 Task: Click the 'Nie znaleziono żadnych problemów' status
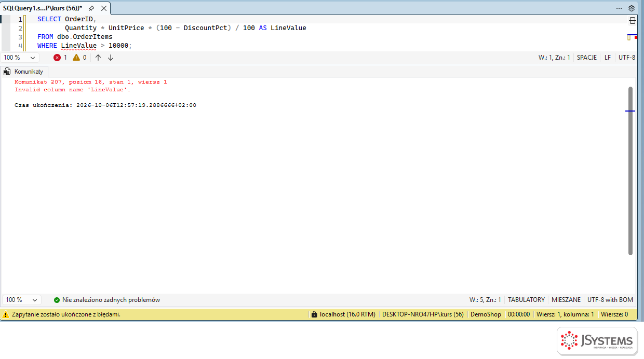[107, 300]
